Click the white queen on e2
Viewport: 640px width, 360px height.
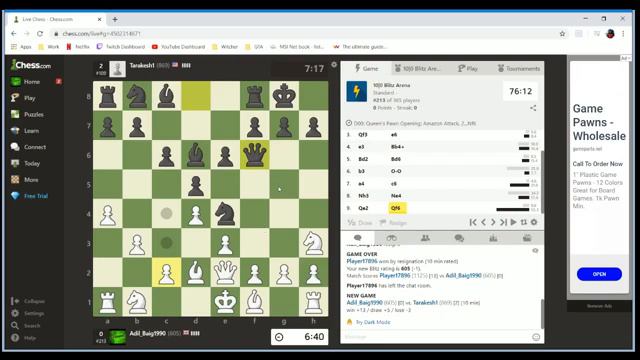(x=225, y=272)
